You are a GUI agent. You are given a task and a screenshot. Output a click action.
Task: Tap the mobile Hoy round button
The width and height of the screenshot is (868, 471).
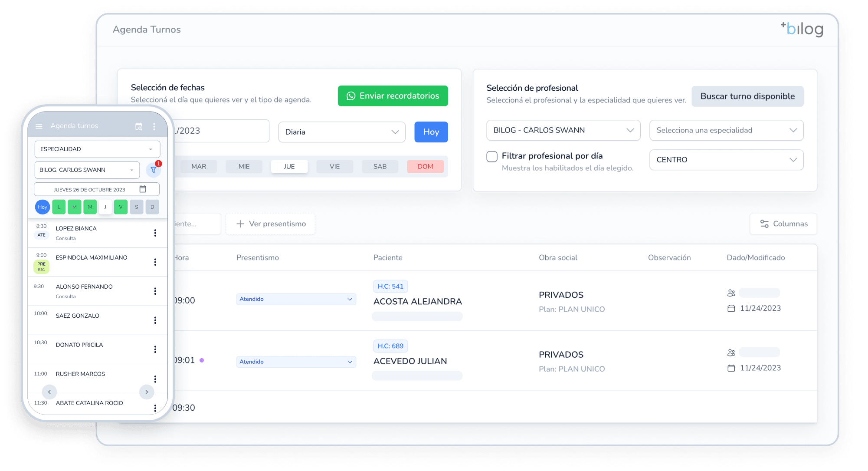coord(43,207)
